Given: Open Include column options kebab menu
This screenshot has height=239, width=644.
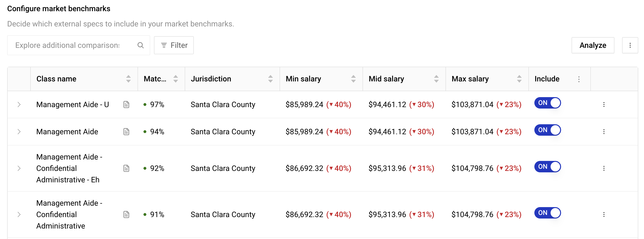Looking at the screenshot, I should [579, 79].
